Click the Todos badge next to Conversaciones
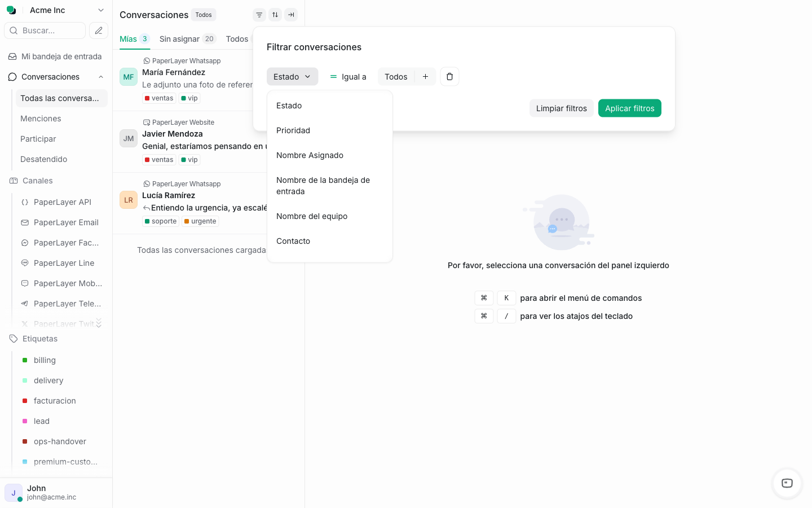 pyautogui.click(x=204, y=15)
